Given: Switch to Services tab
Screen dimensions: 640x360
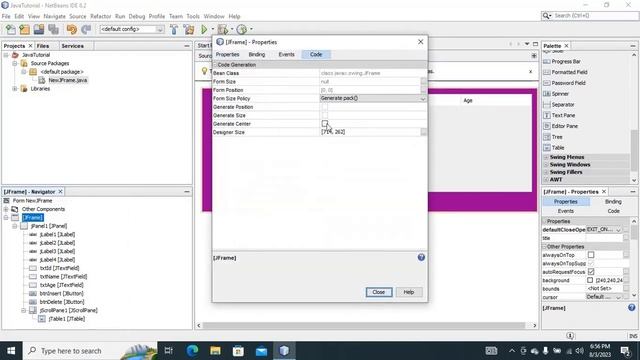Looking at the screenshot, I should coord(73,46).
